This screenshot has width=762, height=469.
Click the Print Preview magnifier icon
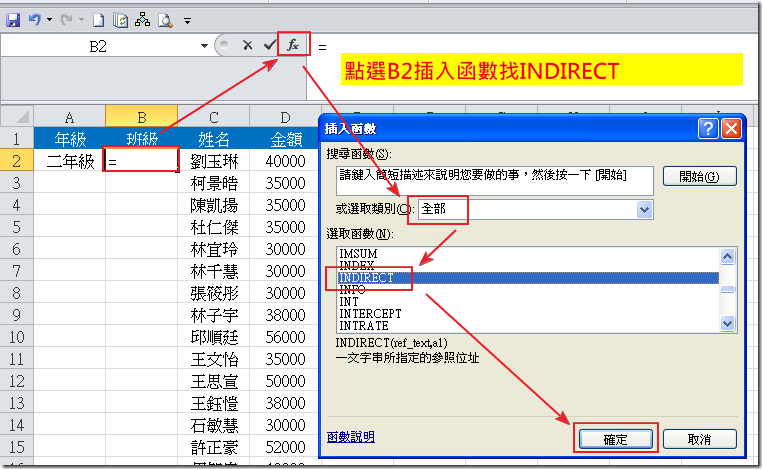click(165, 20)
